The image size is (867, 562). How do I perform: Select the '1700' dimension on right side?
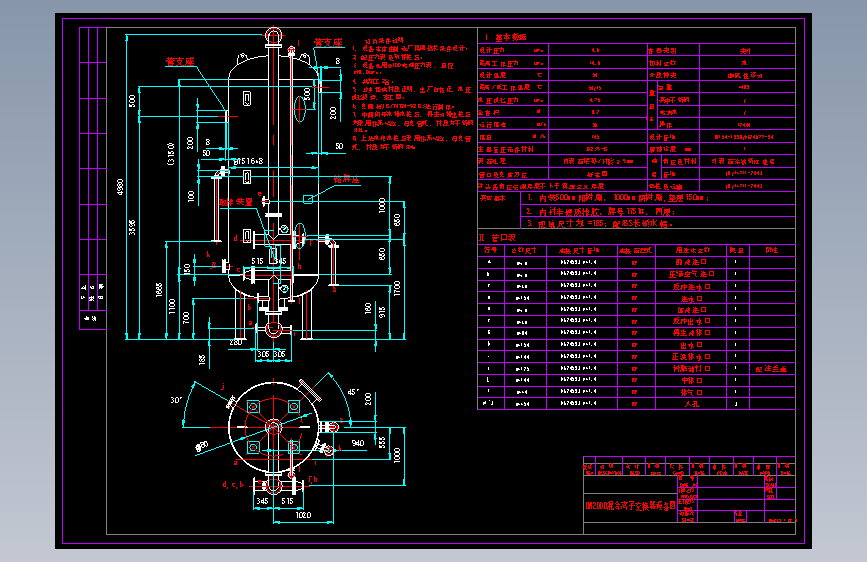pyautogui.click(x=396, y=288)
